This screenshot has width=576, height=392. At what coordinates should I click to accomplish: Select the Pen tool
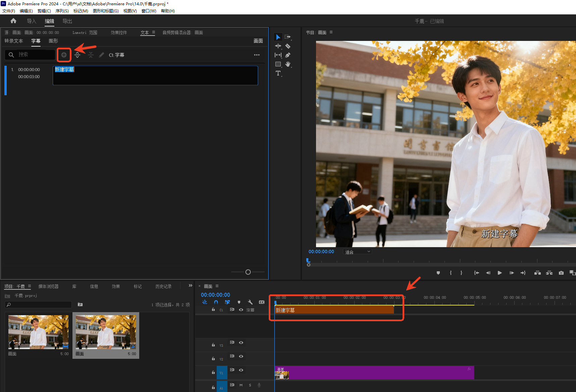(287, 55)
